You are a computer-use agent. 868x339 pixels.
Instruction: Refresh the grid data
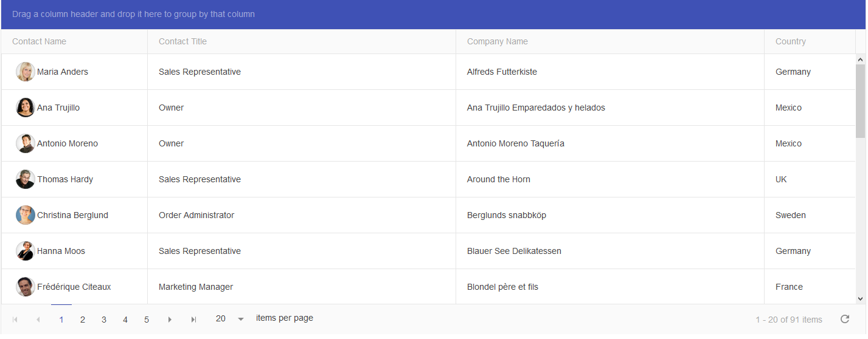coord(845,319)
